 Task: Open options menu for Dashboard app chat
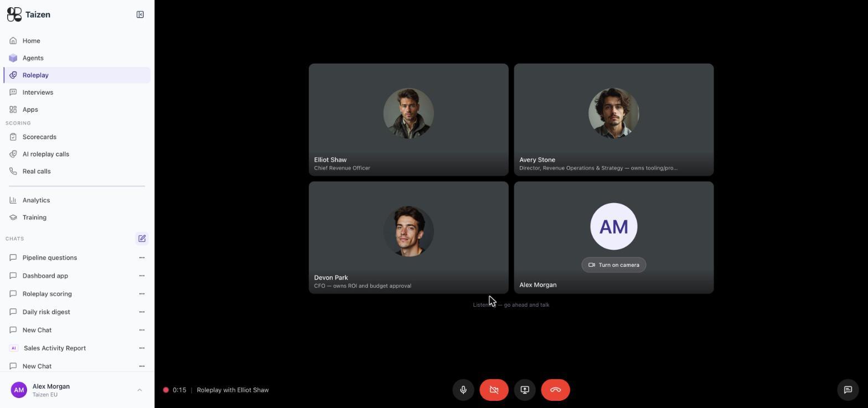coord(142,276)
